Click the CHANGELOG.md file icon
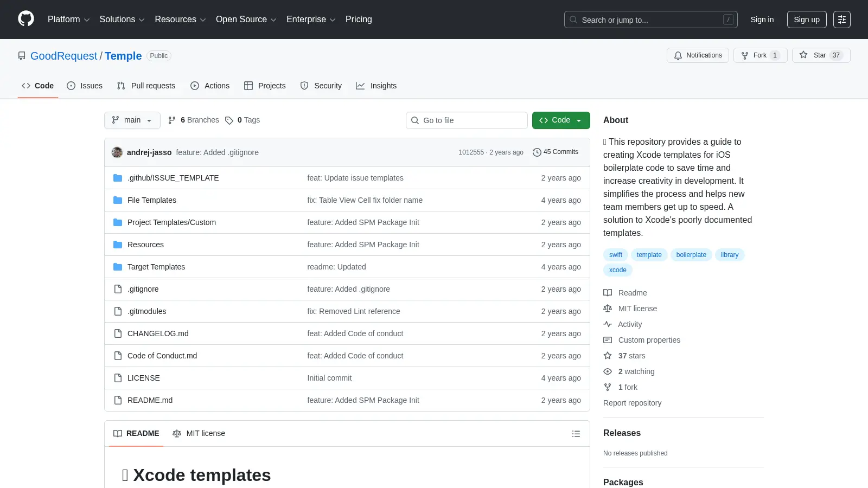This screenshot has height=488, width=868. pyautogui.click(x=118, y=333)
